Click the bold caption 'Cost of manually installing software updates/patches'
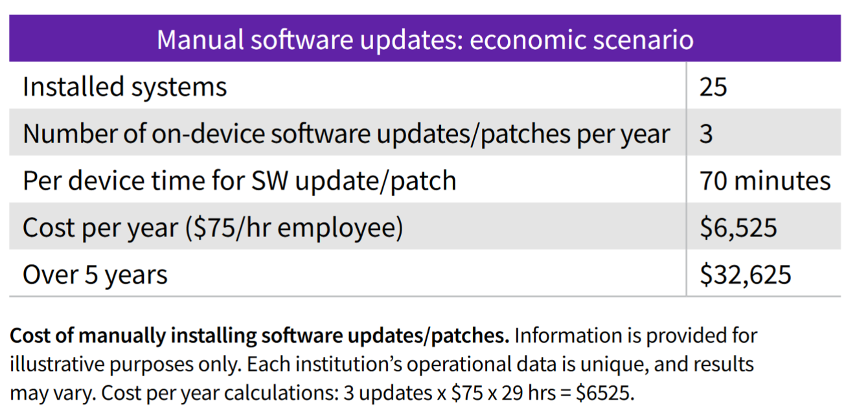868x419 pixels. click(x=259, y=336)
